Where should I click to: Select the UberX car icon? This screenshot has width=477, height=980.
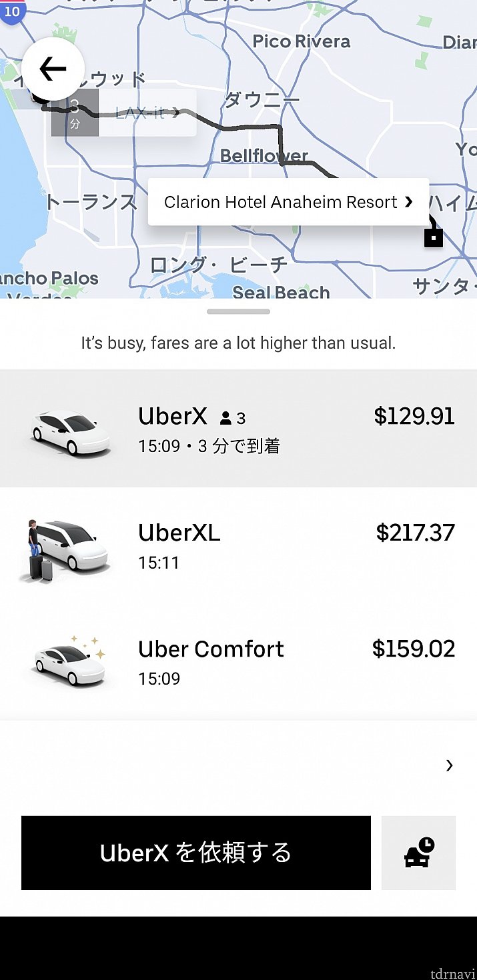[67, 430]
